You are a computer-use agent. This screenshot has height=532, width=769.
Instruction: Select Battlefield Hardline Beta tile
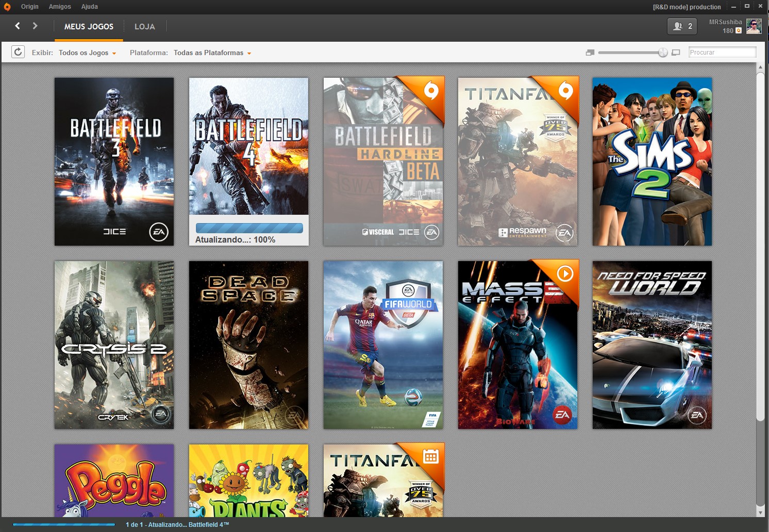pos(383,162)
